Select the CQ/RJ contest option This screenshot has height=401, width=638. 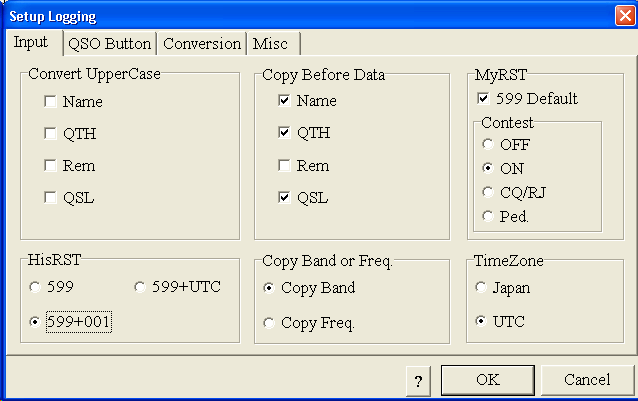(x=487, y=192)
